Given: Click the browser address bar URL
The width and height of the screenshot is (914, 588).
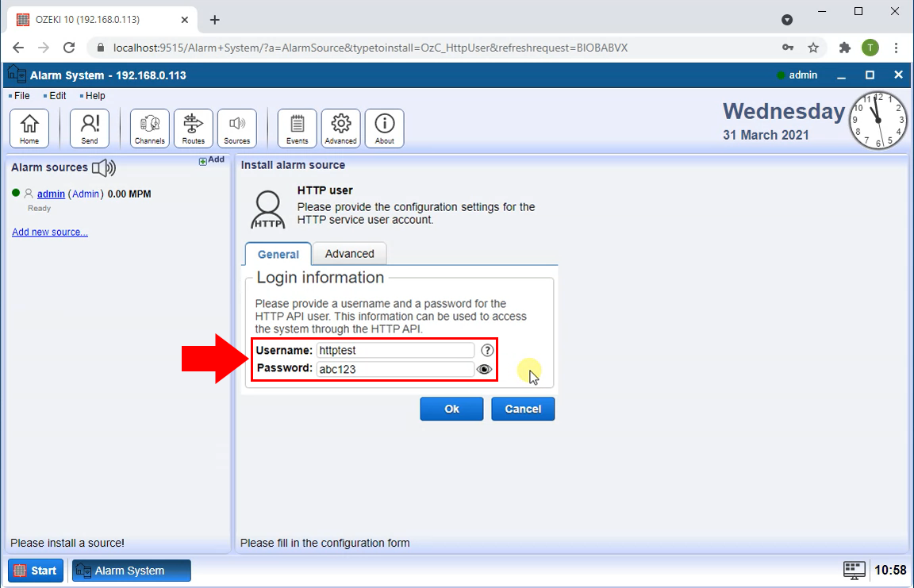Looking at the screenshot, I should click(371, 48).
